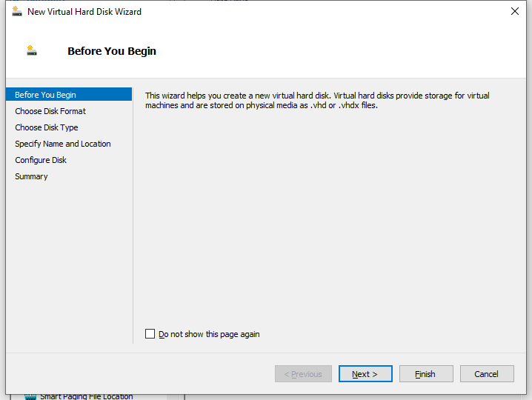Close the New Virtual Hard Disk Wizard
Image resolution: width=532 pixels, height=400 pixels.
point(515,11)
